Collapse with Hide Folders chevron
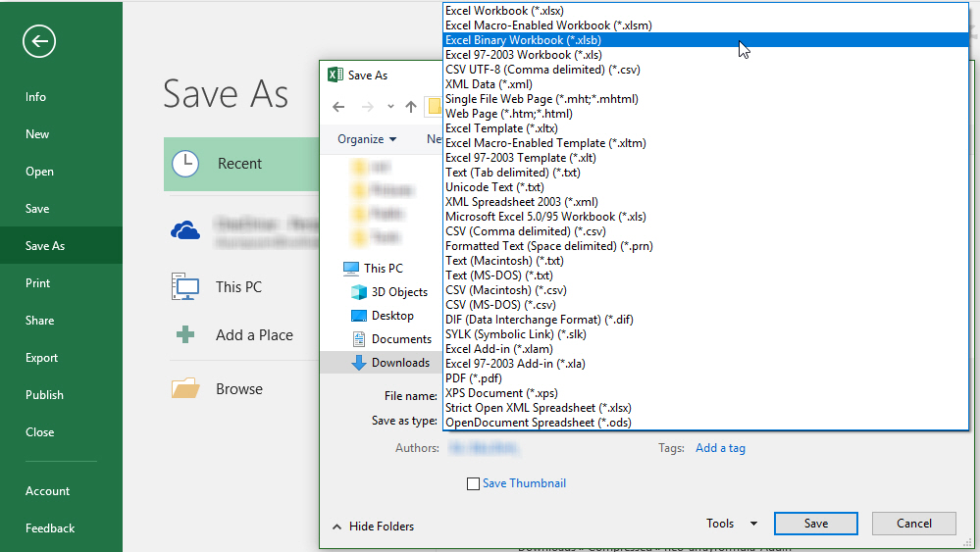Screen dimensions: 980x552 click(x=336, y=527)
